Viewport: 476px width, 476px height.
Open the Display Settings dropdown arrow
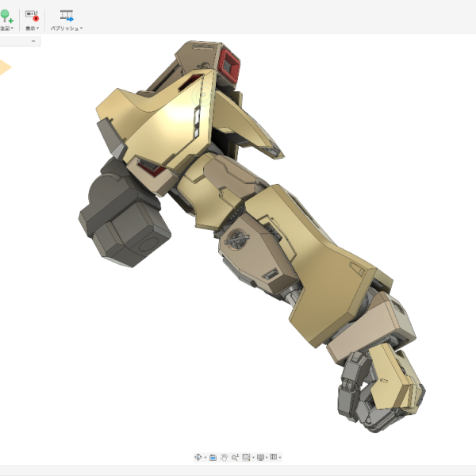[267, 458]
